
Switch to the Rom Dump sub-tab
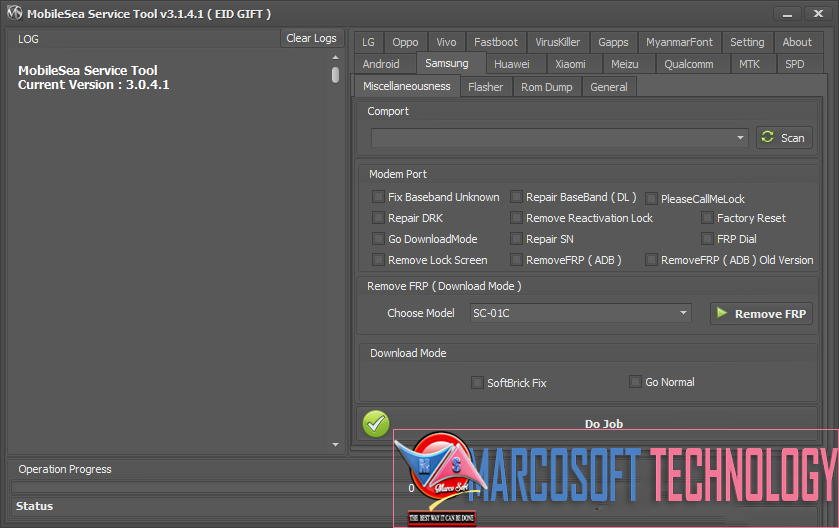547,87
